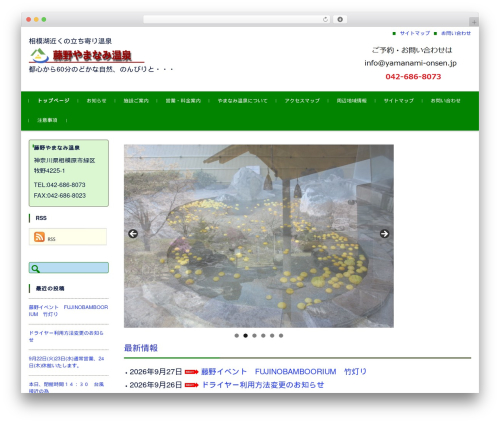Click the RSS text link in the sidebar
500x423 pixels.
[51, 239]
